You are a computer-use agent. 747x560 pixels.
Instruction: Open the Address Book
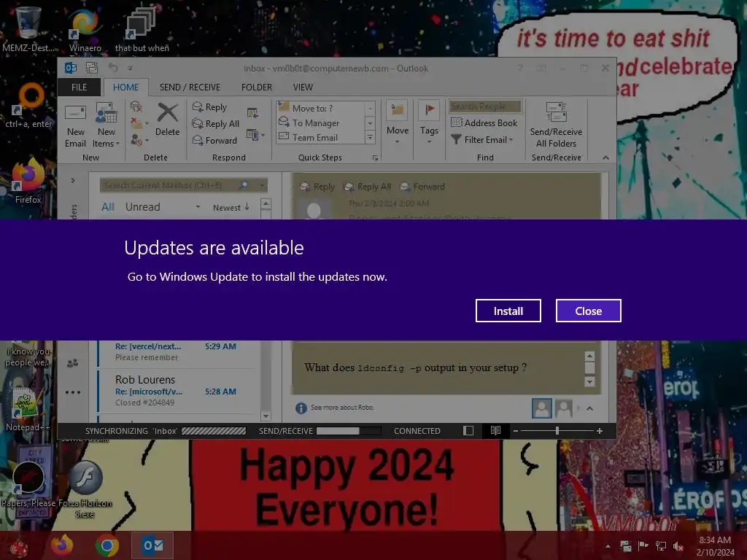[484, 122]
